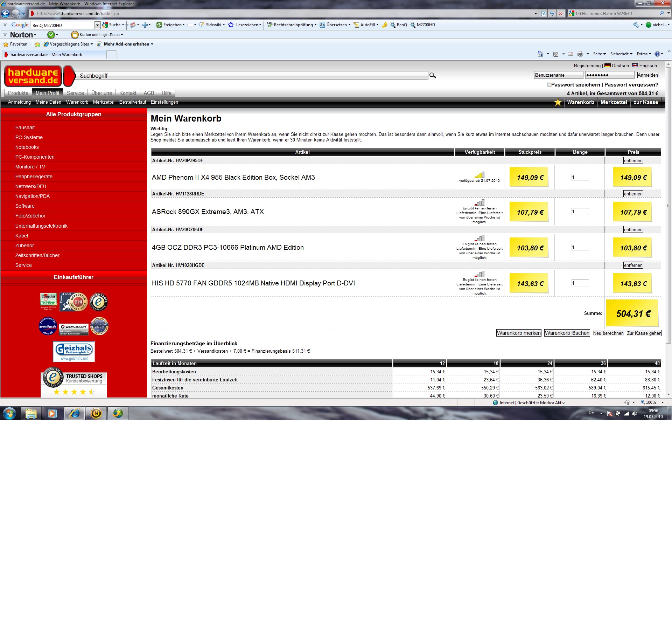
Task: Expand the Vorgeschlagene Sites dropdown
Action: click(92, 44)
